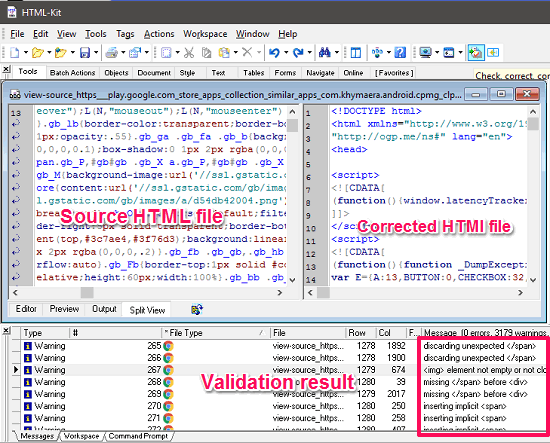Switch to the Output tab

pyautogui.click(x=104, y=309)
